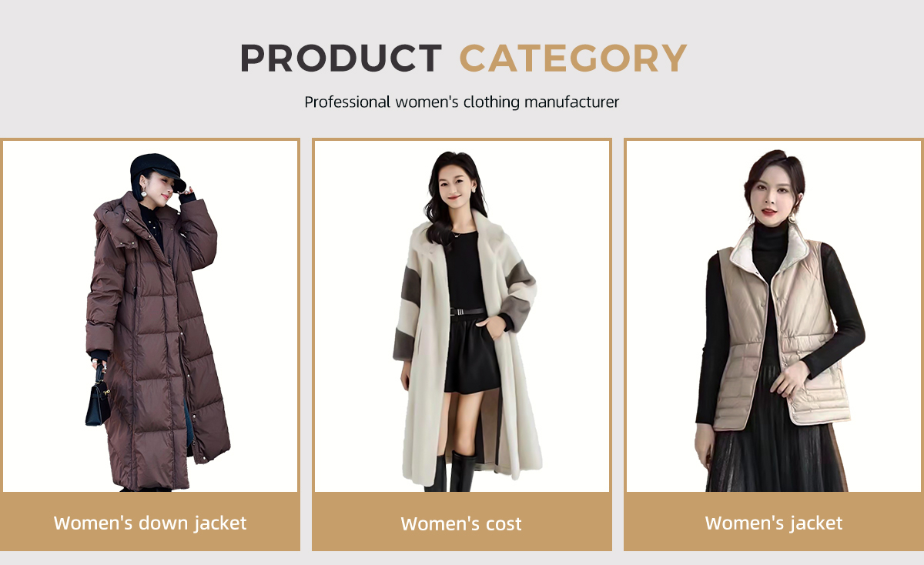Click the gold CATEGORY heading word
This screenshot has height=565, width=924.
coord(573,59)
